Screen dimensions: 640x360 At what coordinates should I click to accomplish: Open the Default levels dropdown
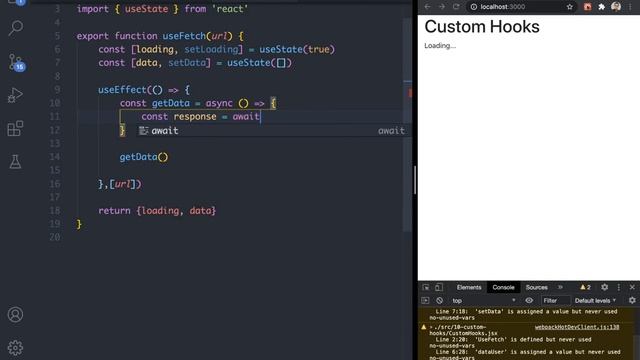pyautogui.click(x=595, y=300)
